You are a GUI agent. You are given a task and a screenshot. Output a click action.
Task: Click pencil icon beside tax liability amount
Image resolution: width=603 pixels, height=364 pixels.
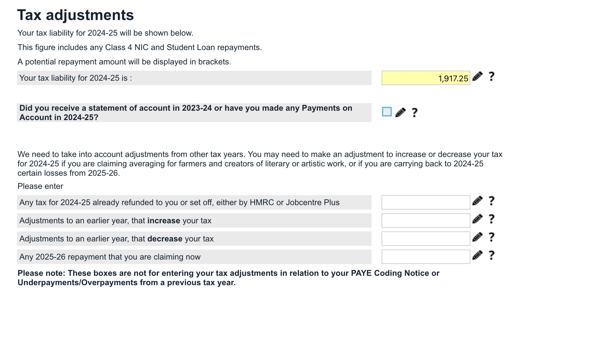tap(477, 77)
